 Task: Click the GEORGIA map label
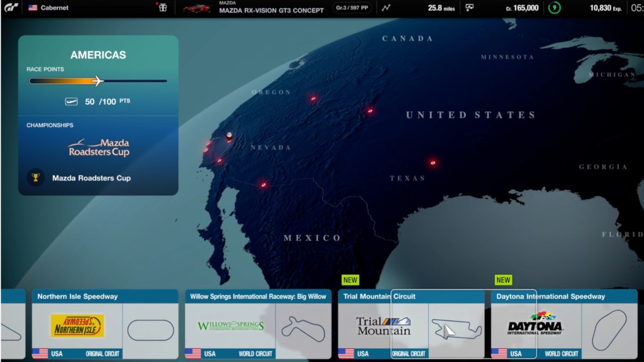(603, 167)
